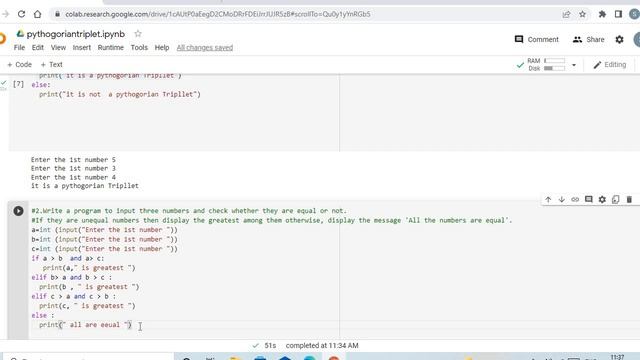Click the Drive icon beside notebook title
Screen dimensions: 640x360
20,34
